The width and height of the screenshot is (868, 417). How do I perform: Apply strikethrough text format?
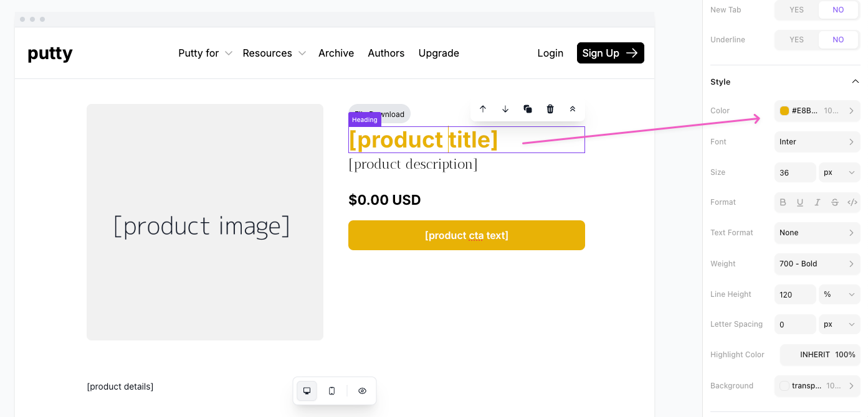click(x=835, y=202)
